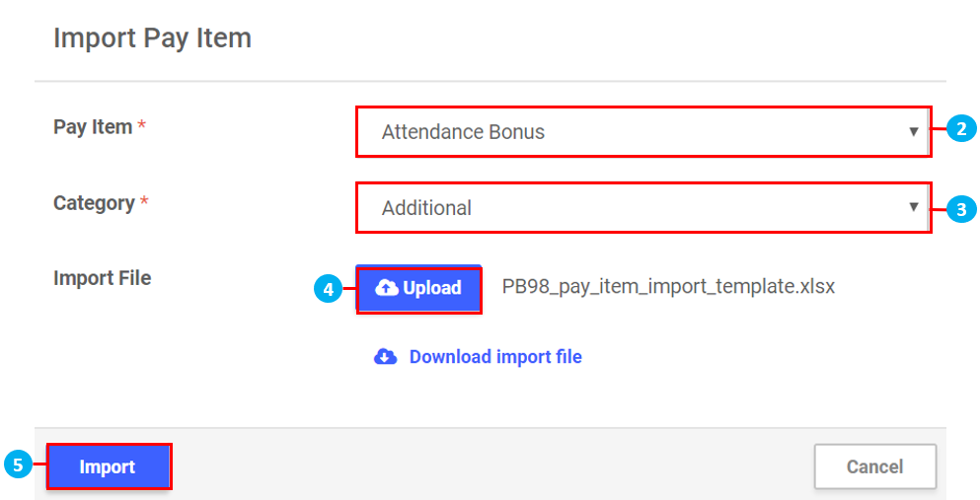Viewport: 980px width, 500px height.
Task: Open the Pay Item dropdown showing Attendance Bonus
Action: pos(632,132)
